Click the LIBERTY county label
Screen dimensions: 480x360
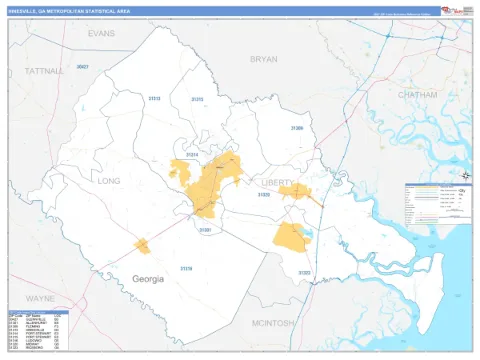278,183
